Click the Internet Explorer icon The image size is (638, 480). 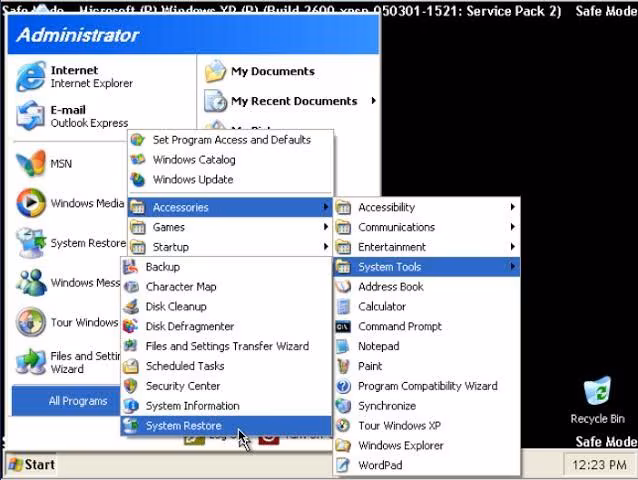(x=31, y=76)
